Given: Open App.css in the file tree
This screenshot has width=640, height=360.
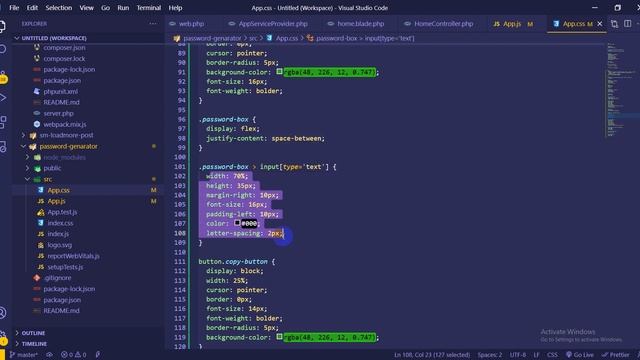Looking at the screenshot, I should [58, 190].
